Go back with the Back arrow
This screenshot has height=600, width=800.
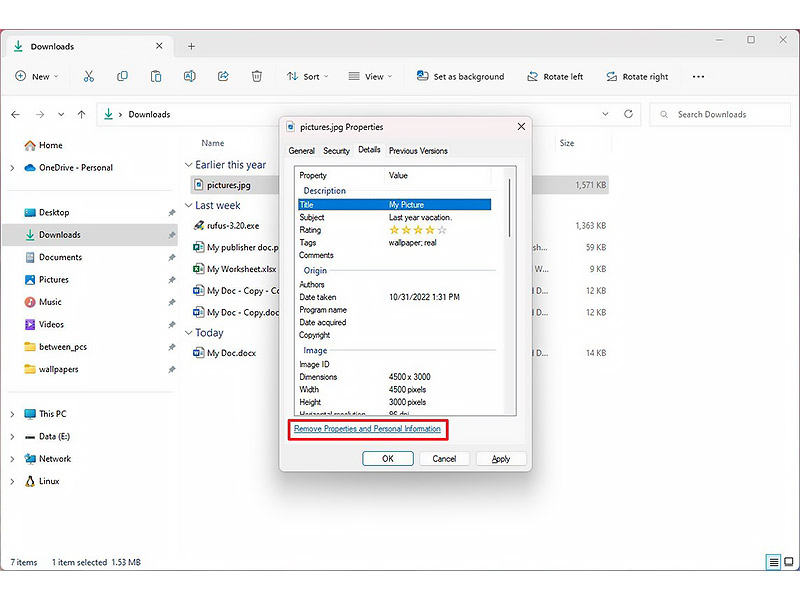coord(15,114)
